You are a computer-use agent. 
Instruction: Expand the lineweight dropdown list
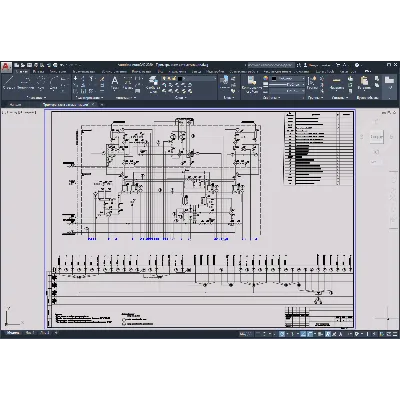[287, 85]
